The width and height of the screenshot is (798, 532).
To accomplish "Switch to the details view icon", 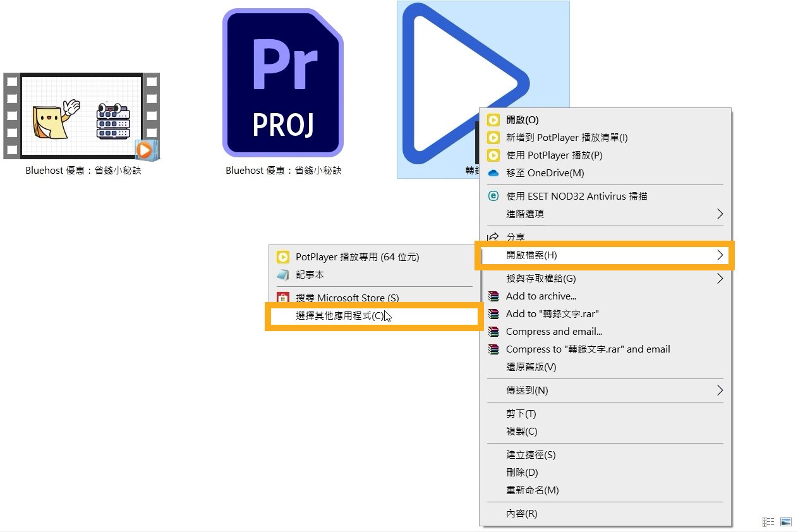I will (x=768, y=521).
